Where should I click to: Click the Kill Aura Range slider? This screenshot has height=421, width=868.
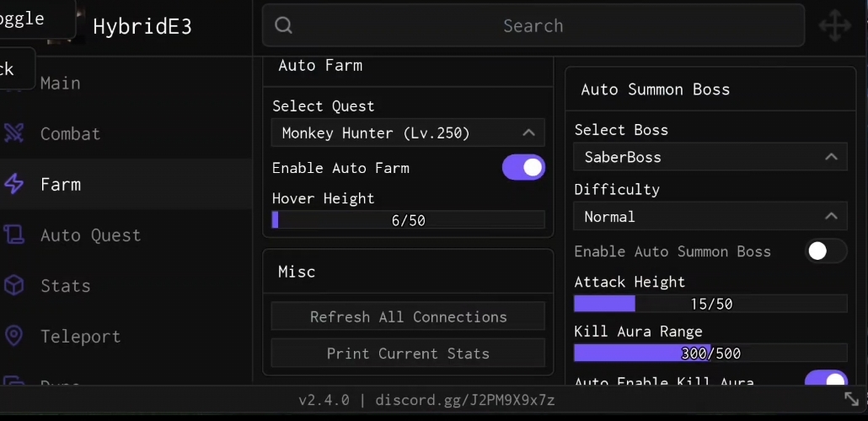tap(710, 354)
